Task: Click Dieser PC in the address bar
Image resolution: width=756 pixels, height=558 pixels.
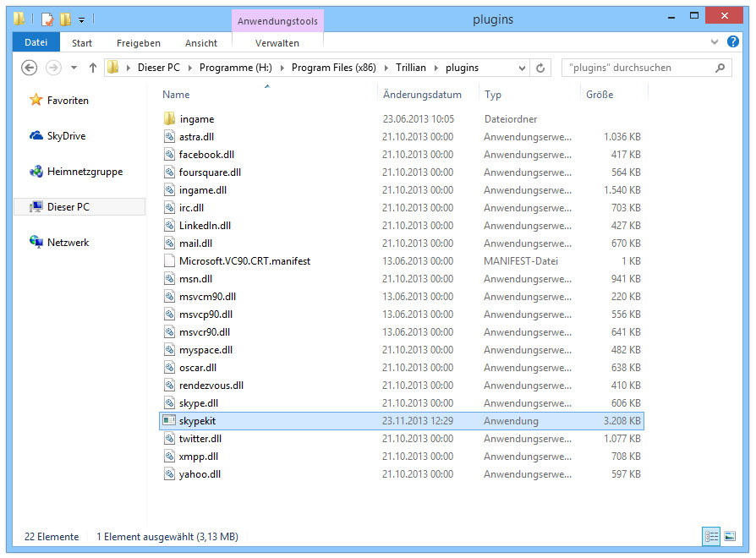Action: (159, 68)
